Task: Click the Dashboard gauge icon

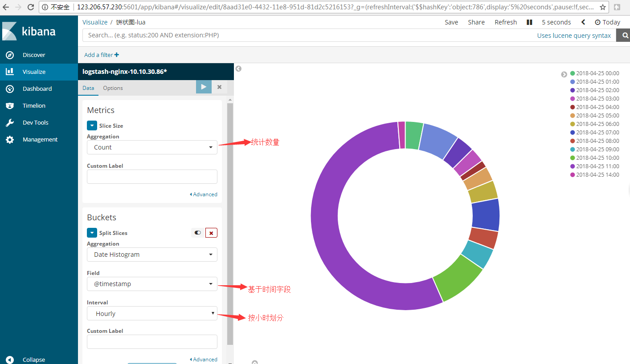Action: tap(10, 89)
